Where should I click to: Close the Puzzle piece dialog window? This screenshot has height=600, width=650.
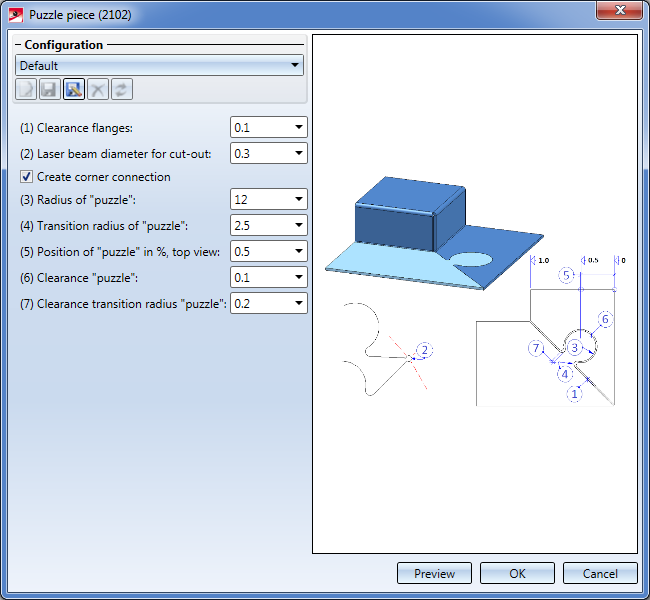[619, 10]
